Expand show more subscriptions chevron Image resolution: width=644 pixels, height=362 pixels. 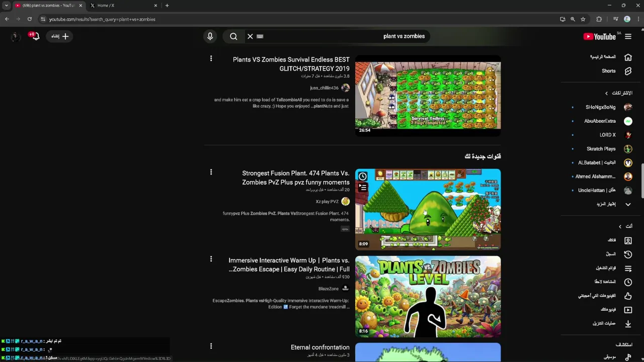[x=628, y=204]
